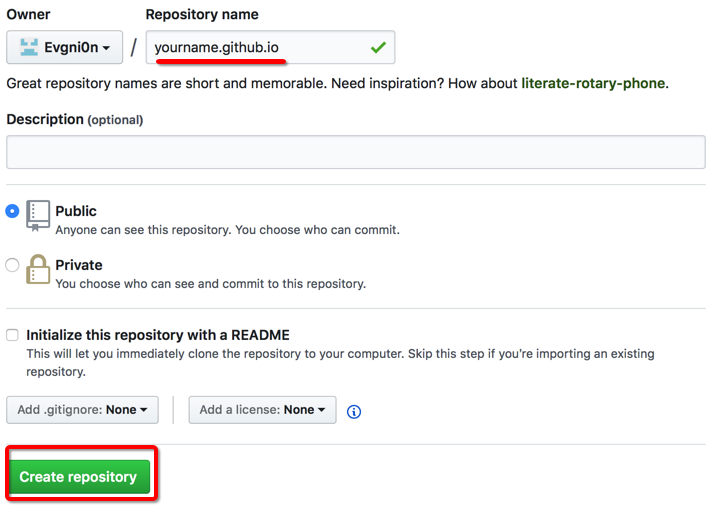Click 'Initialize this repository with a README' label
The image size is (724, 508).
(158, 335)
